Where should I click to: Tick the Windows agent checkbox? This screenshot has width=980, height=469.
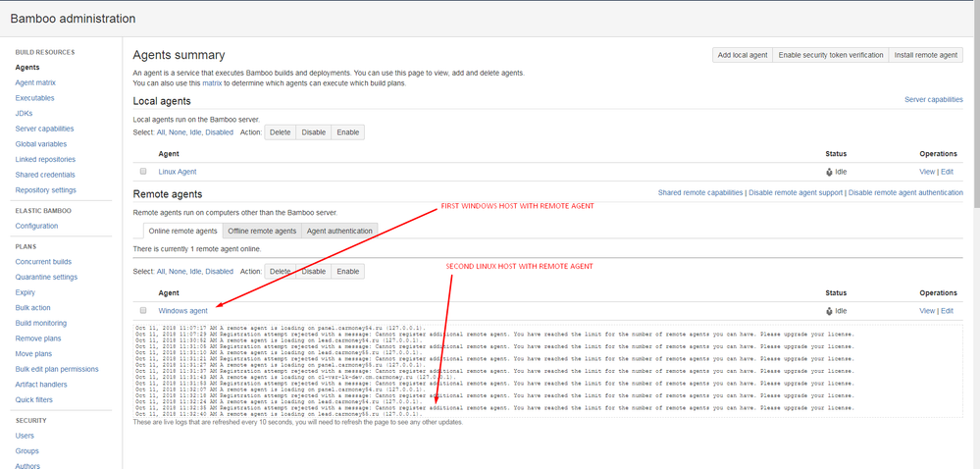click(x=143, y=311)
